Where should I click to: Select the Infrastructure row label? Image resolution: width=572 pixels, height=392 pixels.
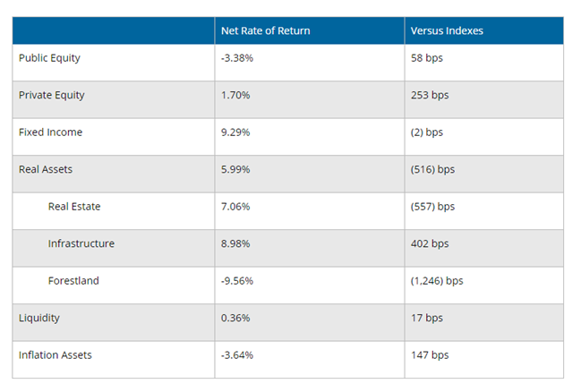(81, 243)
